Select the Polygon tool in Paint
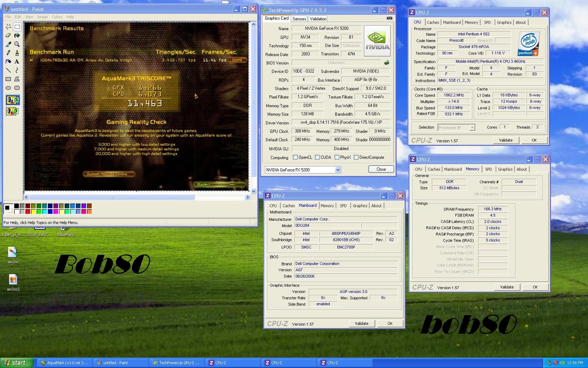Image resolution: width=588 pixels, height=368 pixels. pos(17,79)
